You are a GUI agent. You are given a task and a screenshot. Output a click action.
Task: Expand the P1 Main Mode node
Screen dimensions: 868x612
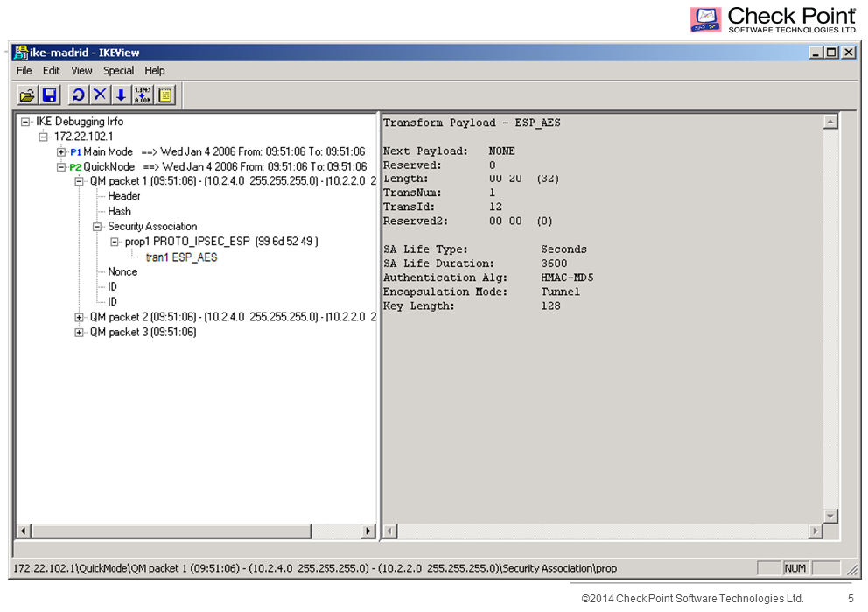click(x=61, y=152)
